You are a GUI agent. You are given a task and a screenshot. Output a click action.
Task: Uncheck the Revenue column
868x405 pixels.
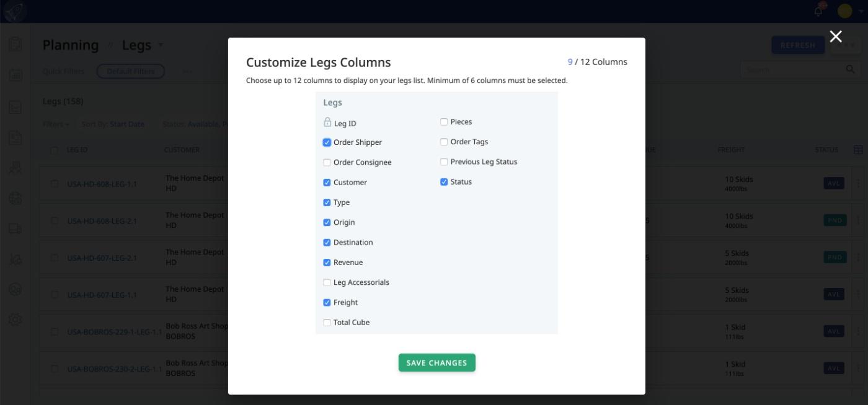(x=327, y=263)
